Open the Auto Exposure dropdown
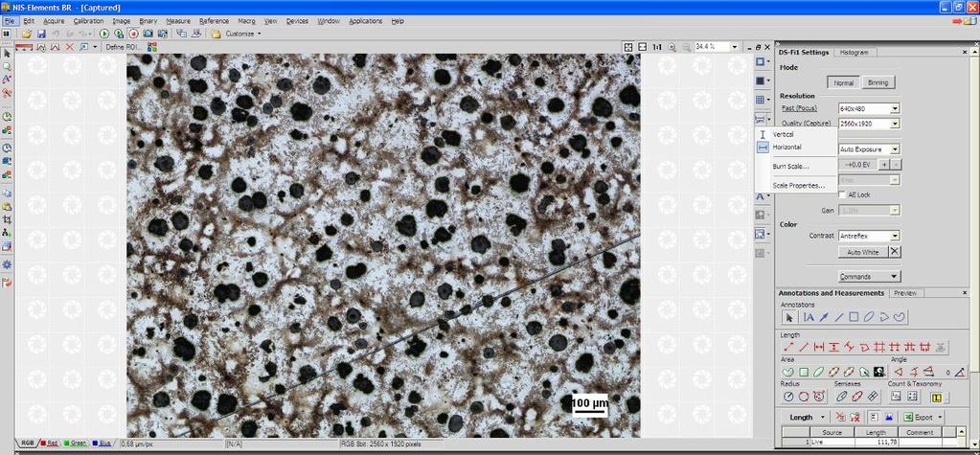980x455 pixels. [895, 149]
